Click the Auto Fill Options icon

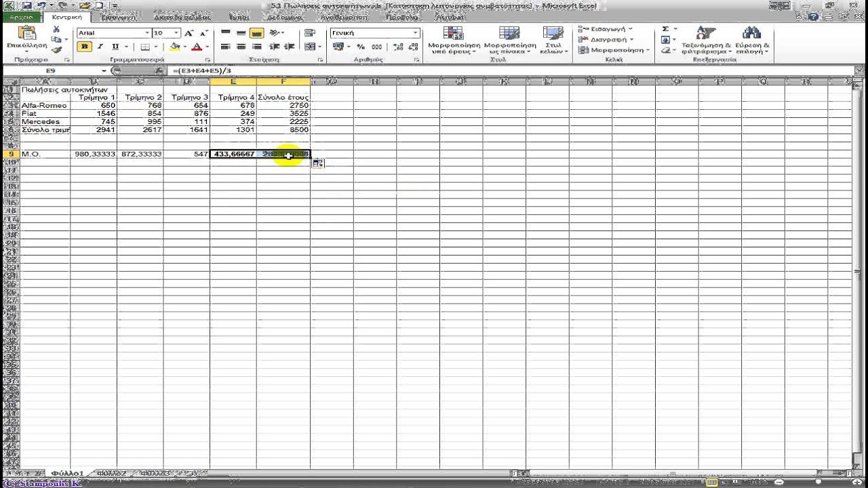318,163
